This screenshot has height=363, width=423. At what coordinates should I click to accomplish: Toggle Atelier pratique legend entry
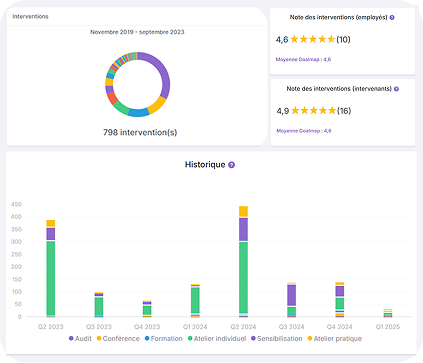335,338
